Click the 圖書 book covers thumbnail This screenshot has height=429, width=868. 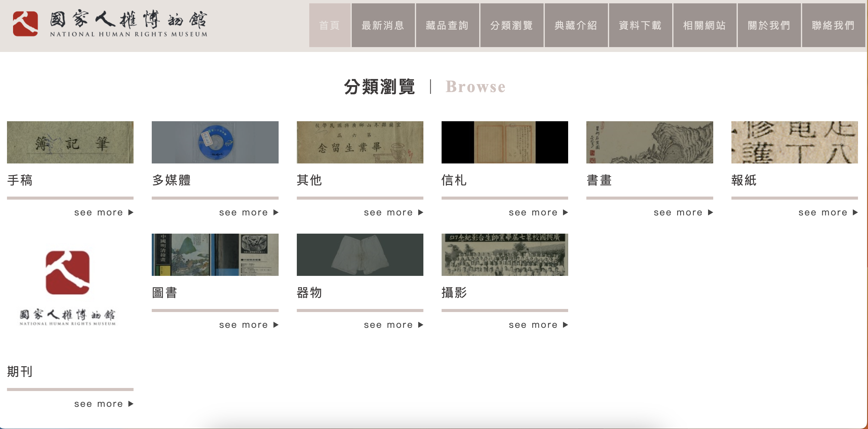point(215,255)
